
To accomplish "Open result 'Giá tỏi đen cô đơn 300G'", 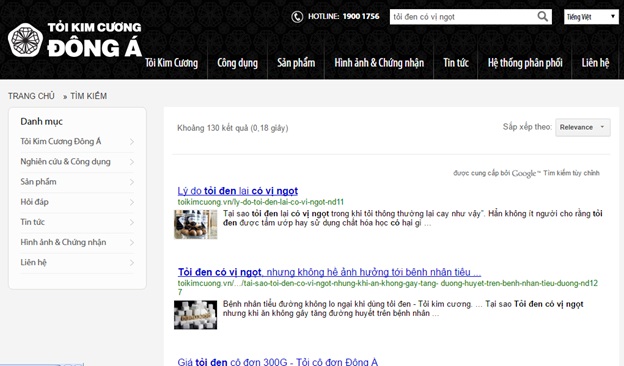I will [x=278, y=362].
